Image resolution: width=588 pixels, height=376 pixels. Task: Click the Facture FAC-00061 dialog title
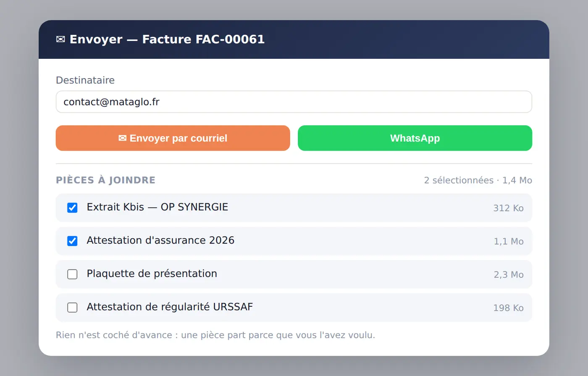pyautogui.click(x=203, y=39)
